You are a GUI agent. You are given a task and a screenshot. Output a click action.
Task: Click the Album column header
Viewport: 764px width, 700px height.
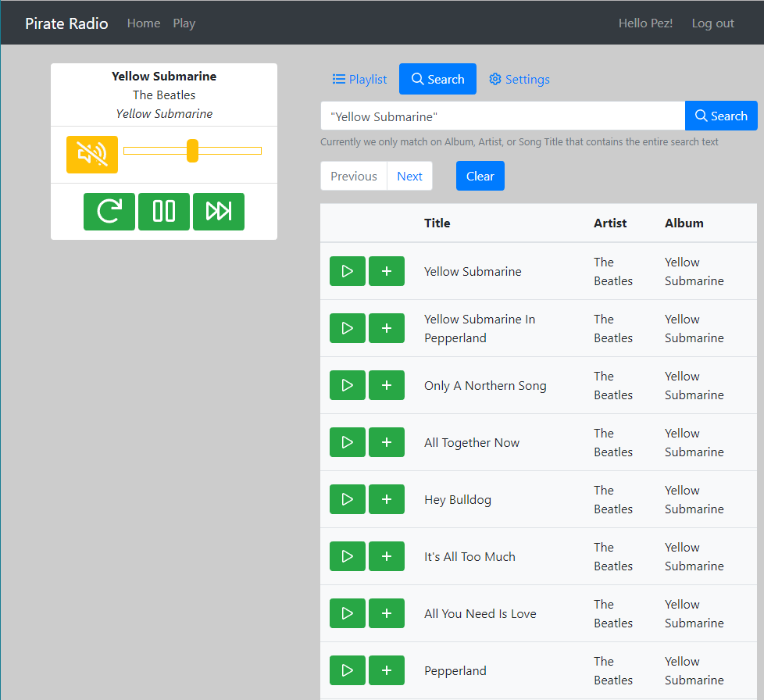(684, 223)
